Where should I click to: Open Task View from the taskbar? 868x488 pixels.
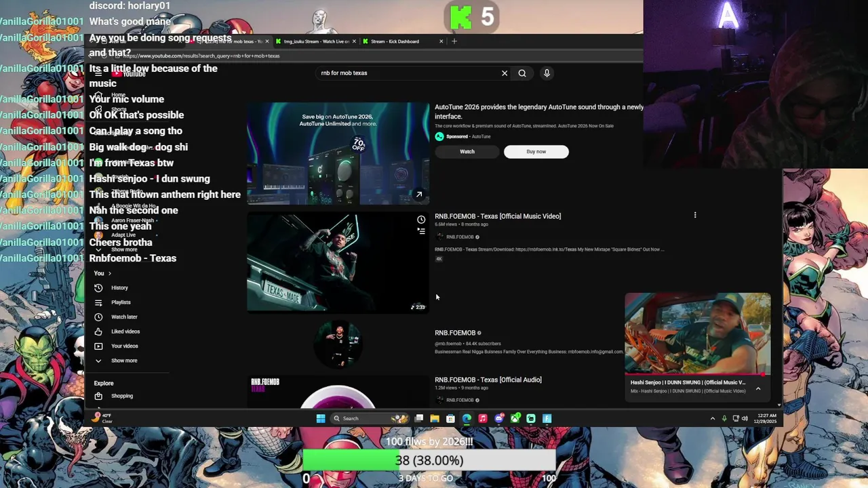tap(419, 418)
